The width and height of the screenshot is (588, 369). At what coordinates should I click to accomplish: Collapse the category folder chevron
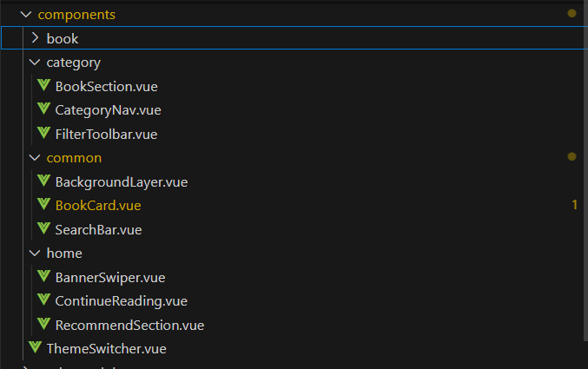tap(35, 63)
